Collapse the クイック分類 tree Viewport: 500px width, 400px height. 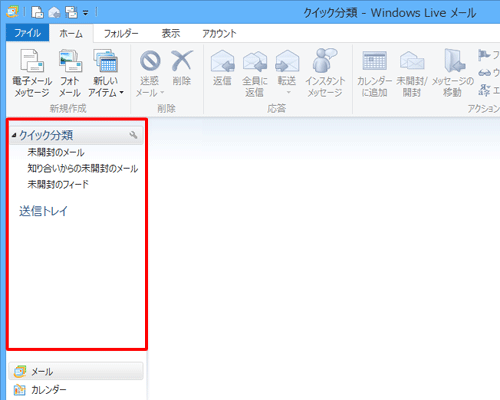[x=14, y=135]
